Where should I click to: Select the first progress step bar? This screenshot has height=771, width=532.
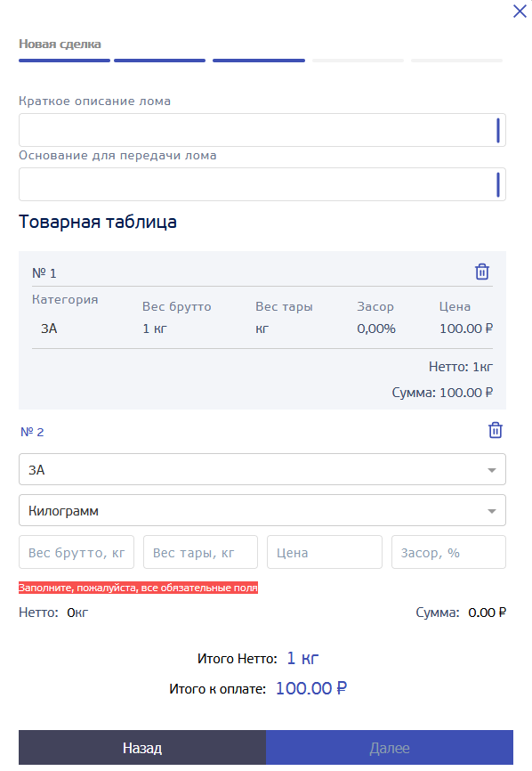coord(64,61)
